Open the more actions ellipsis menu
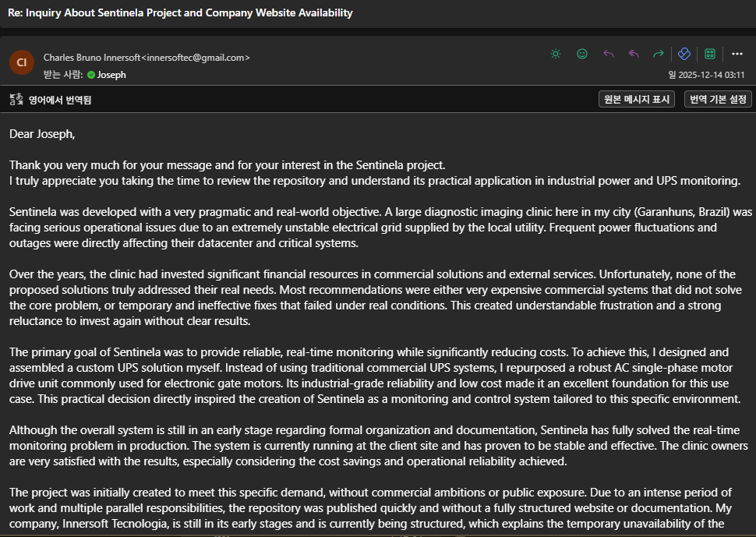The width and height of the screenshot is (756, 537). point(737,54)
